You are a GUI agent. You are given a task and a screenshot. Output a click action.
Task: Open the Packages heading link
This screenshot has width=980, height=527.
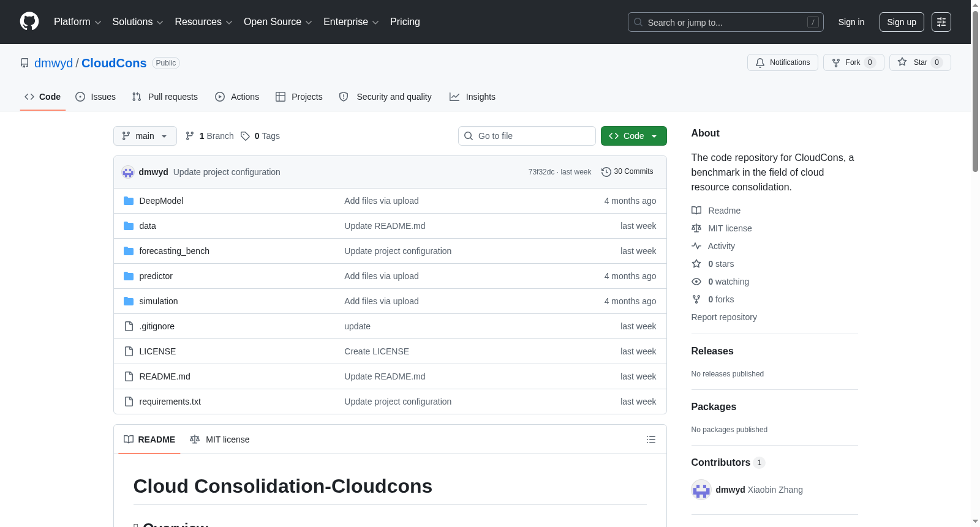pos(714,406)
